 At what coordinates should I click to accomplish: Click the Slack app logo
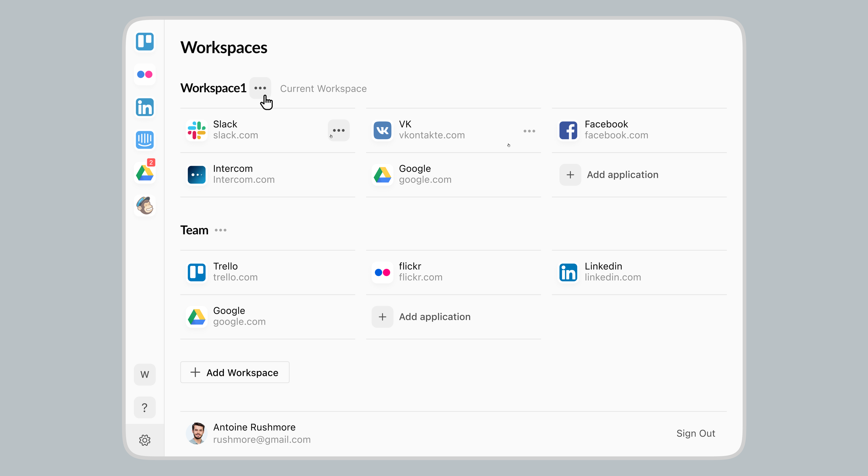click(196, 130)
